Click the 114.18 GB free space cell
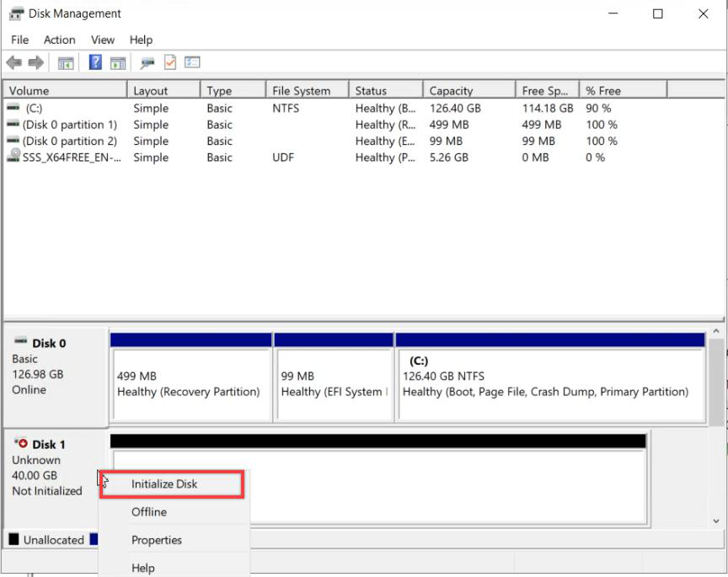Screen dimensions: 728x577 548,108
